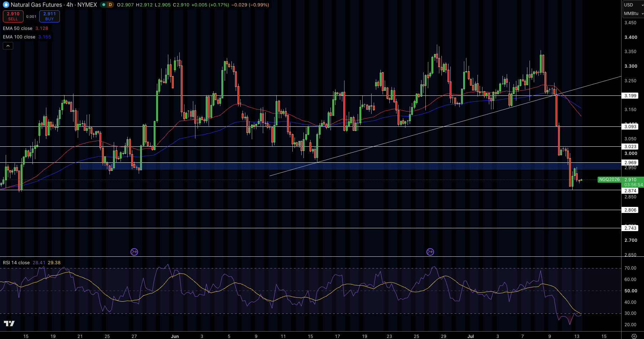Click the green market status dot
The height and width of the screenshot is (339, 644).
103,5
